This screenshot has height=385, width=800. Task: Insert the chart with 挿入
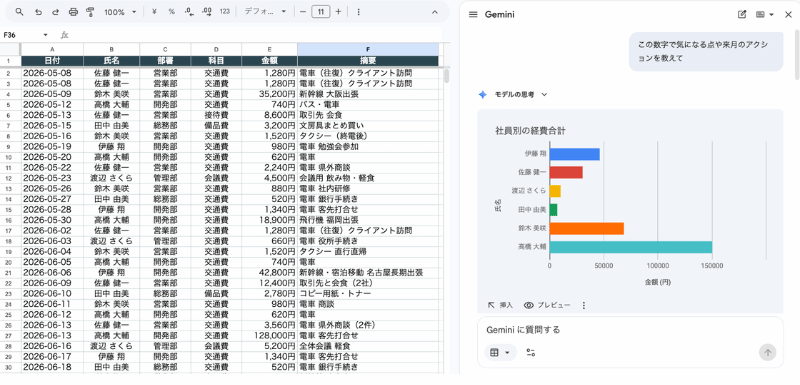pos(500,305)
